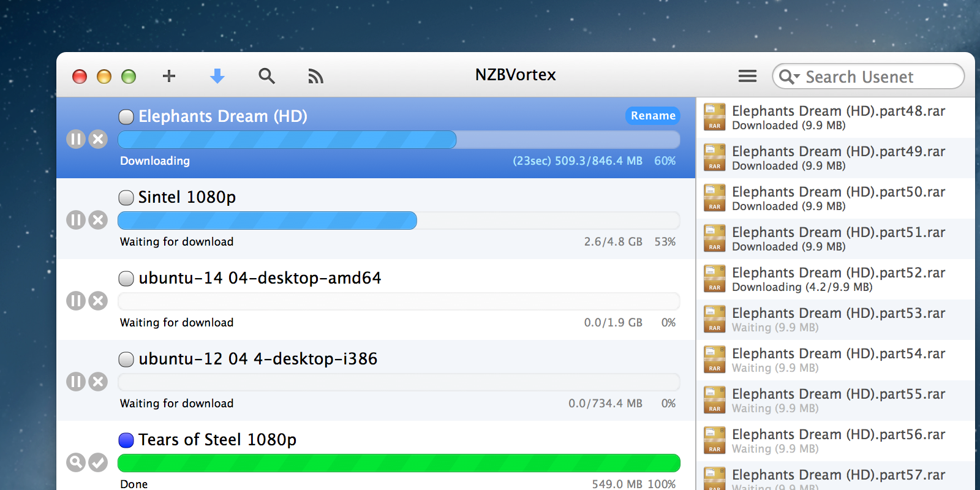Click the blue download arrow icon

217,76
